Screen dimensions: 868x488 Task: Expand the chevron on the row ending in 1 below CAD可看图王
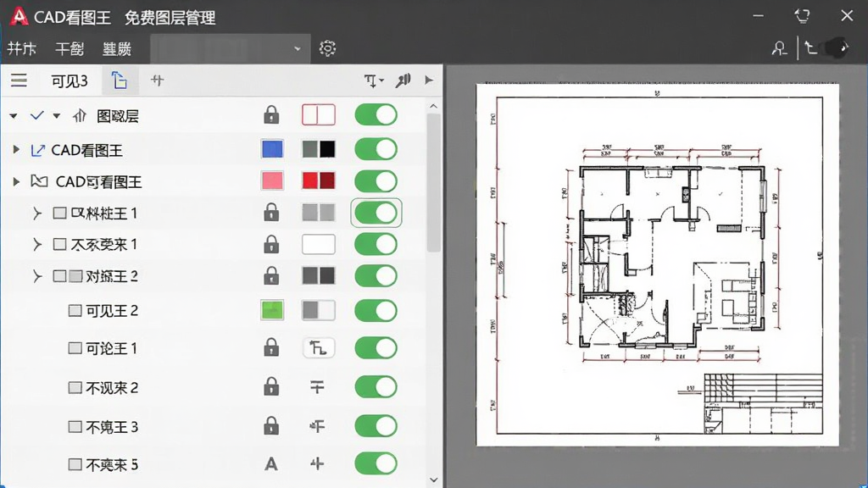tap(37, 213)
